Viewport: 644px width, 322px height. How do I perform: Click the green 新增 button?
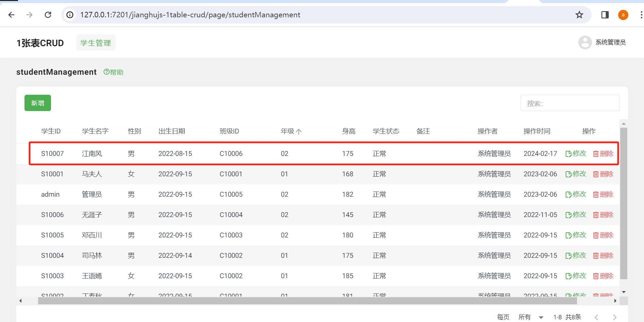38,103
